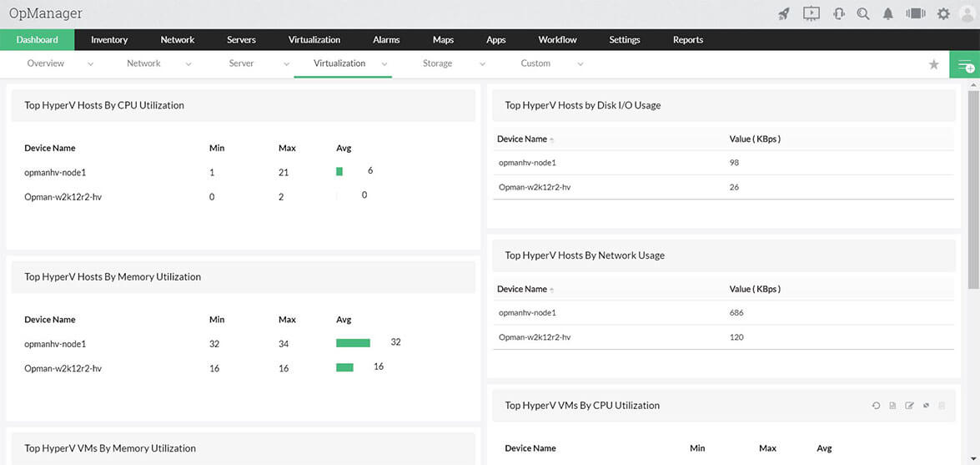Select the Dashboard main tab
Viewport: 980px width, 465px height.
(37, 39)
